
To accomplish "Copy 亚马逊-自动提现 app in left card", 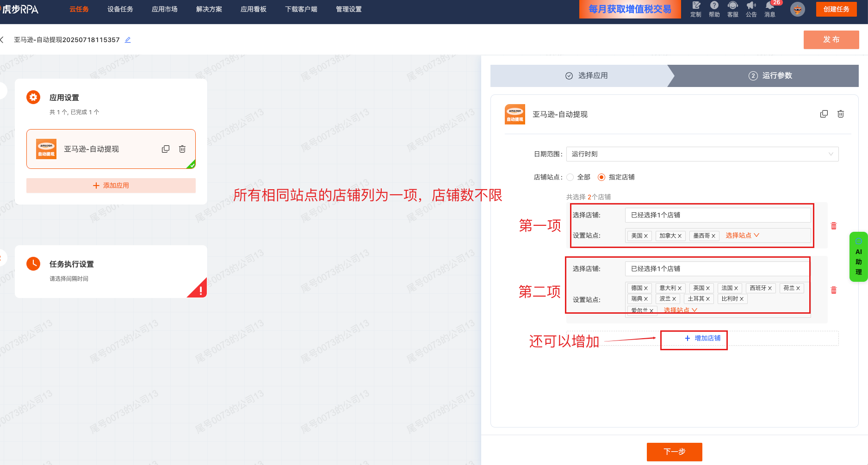I will 166,149.
